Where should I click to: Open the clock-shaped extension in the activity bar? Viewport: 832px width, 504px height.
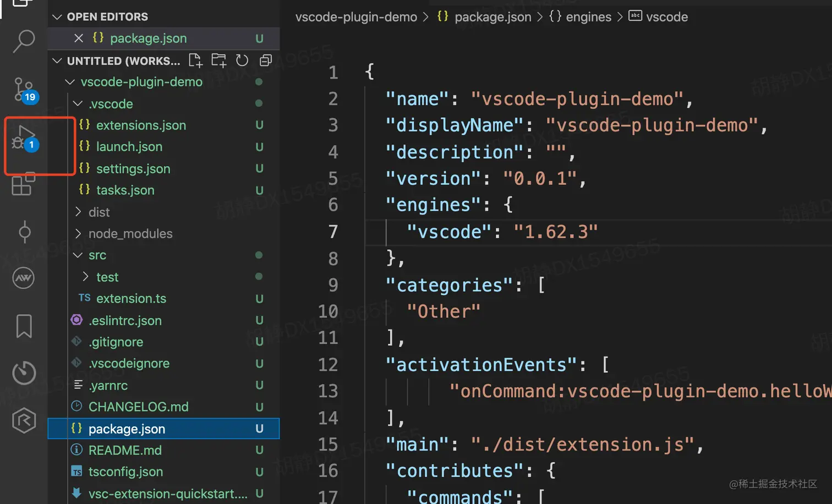(23, 372)
